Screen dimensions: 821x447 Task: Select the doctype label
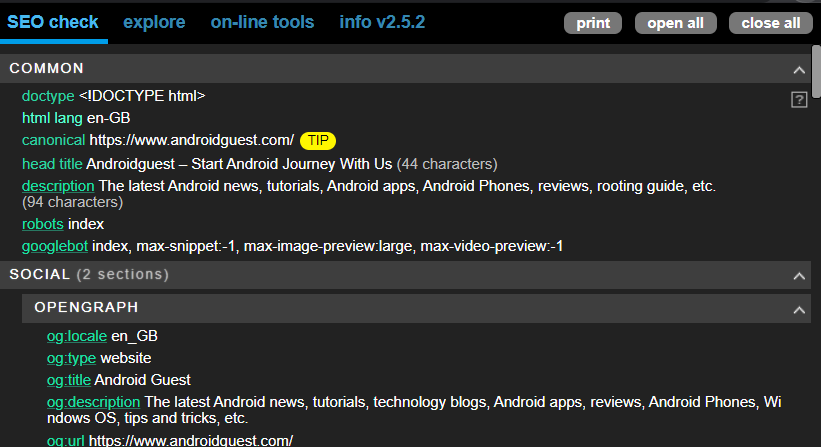(48, 96)
